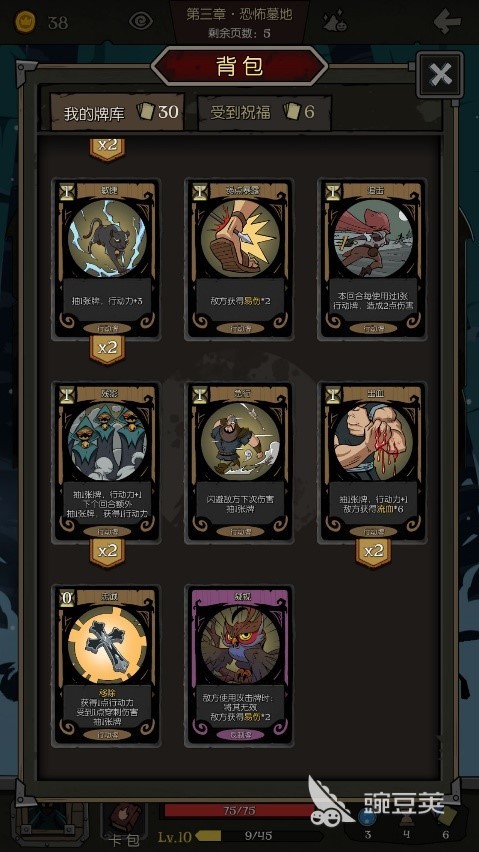
Task: Click the back arrow icon
Action: (x=447, y=22)
